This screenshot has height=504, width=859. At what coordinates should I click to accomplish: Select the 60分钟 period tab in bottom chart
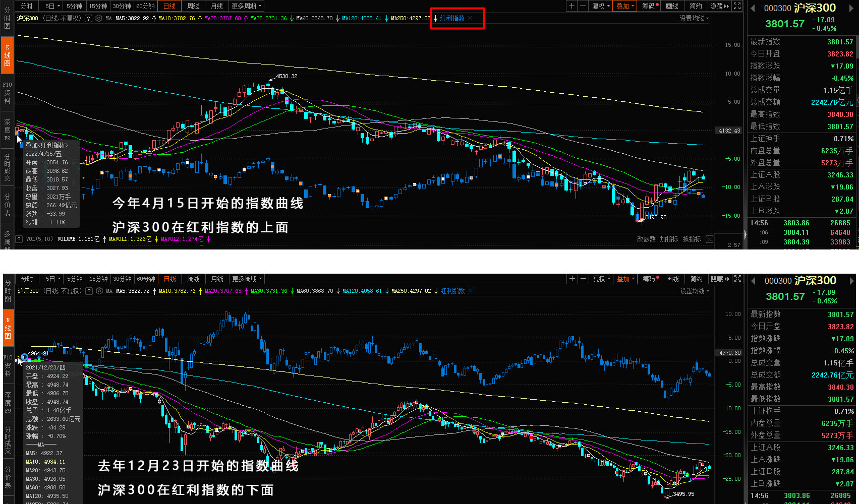[146, 279]
